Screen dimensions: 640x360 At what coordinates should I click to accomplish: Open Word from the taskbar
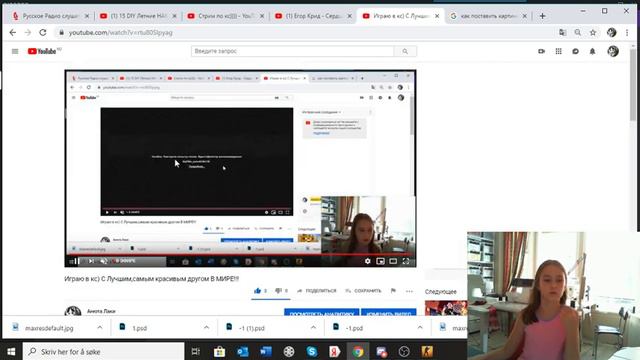[266, 351]
